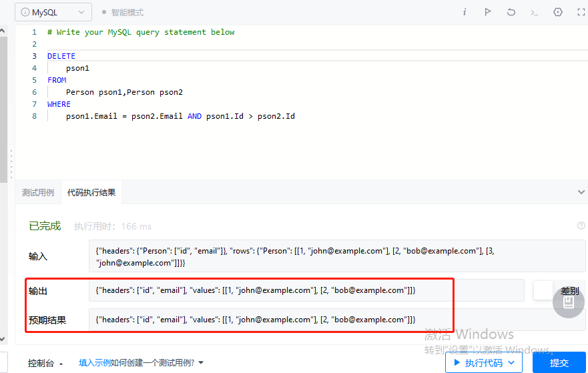This screenshot has width=588, height=373.
Task: Reset code with the circular arrow icon
Action: point(511,12)
